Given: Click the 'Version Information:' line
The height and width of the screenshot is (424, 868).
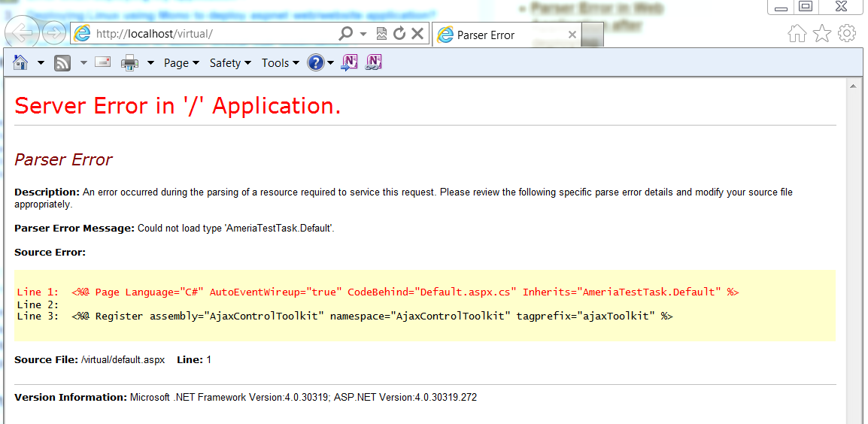Looking at the screenshot, I should tap(246, 398).
